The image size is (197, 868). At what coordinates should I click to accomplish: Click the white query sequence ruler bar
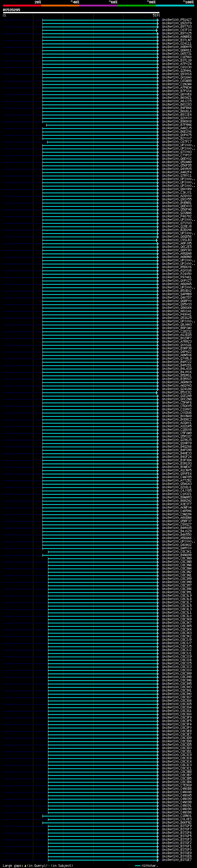coord(81,13)
